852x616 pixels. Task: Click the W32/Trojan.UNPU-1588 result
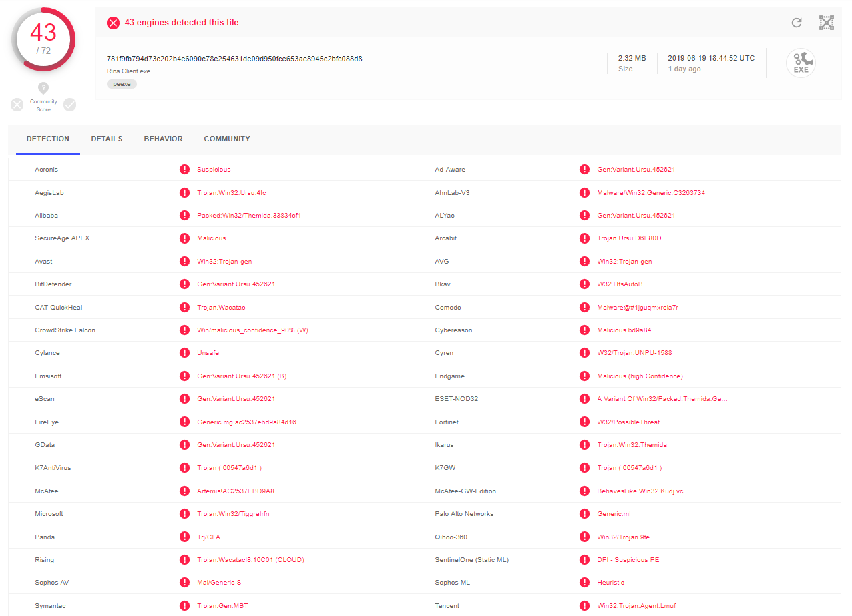[634, 353]
